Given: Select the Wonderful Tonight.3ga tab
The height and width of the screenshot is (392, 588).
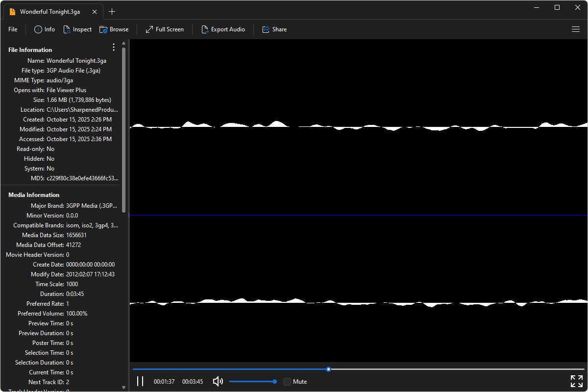Looking at the screenshot, I should [x=49, y=12].
